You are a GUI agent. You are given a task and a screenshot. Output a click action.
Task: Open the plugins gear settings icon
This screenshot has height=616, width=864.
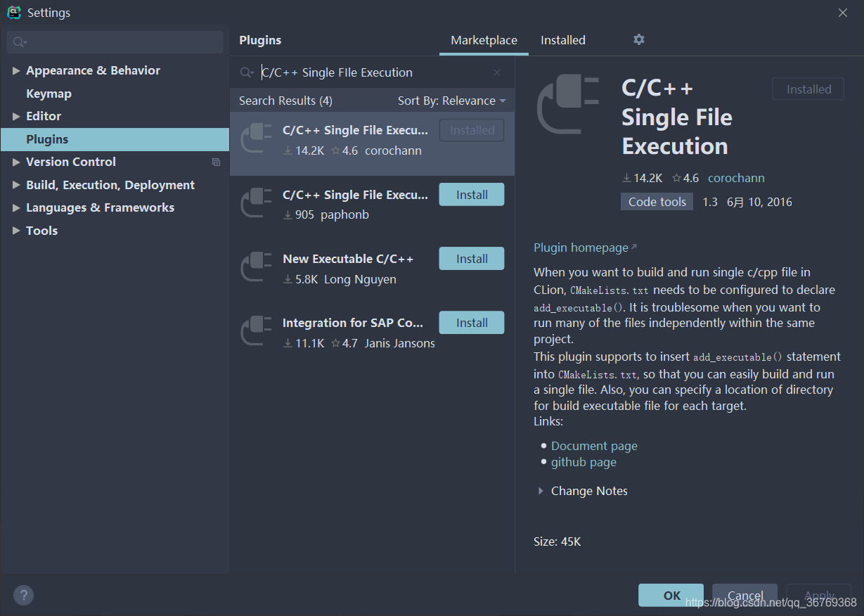pyautogui.click(x=638, y=39)
